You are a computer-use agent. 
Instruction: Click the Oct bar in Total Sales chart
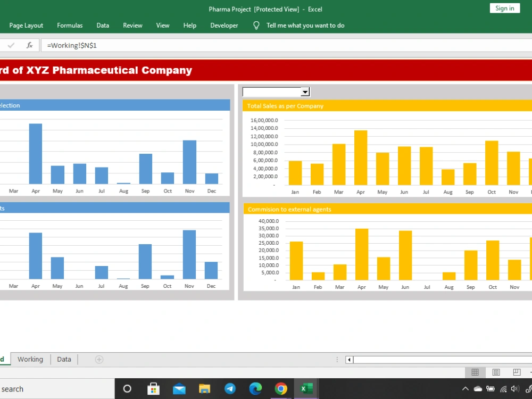(x=492, y=163)
